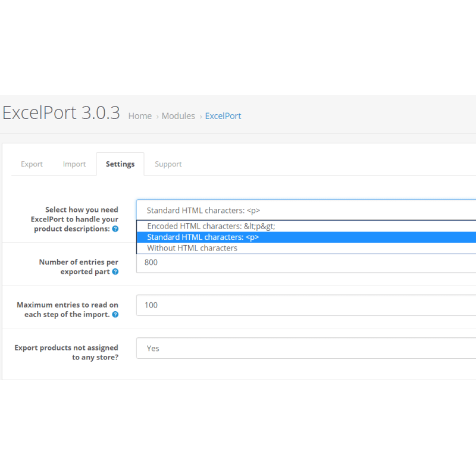Open the Export tab
Screen dimensions: 476x476
pos(32,164)
